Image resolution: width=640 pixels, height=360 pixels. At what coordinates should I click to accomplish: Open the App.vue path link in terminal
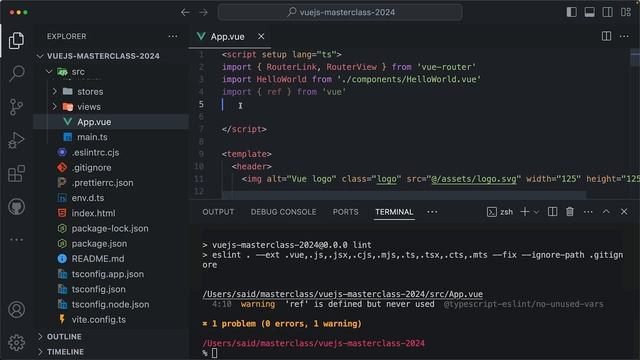tap(342, 294)
